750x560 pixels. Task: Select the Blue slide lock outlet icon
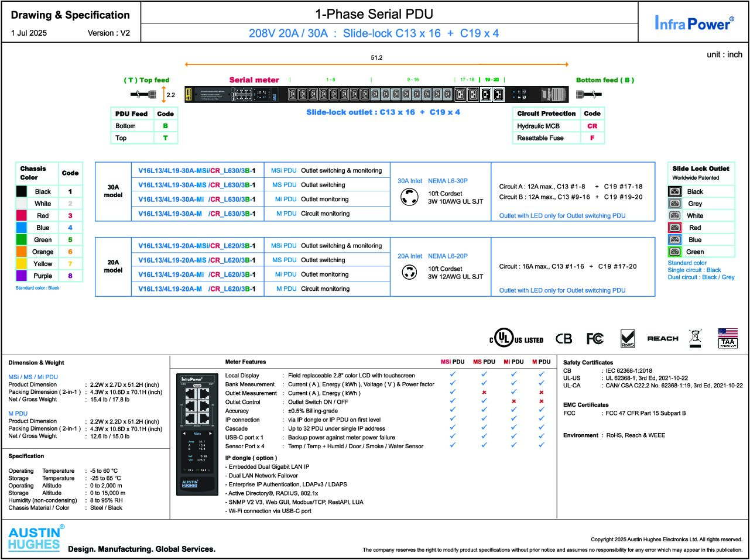point(675,239)
